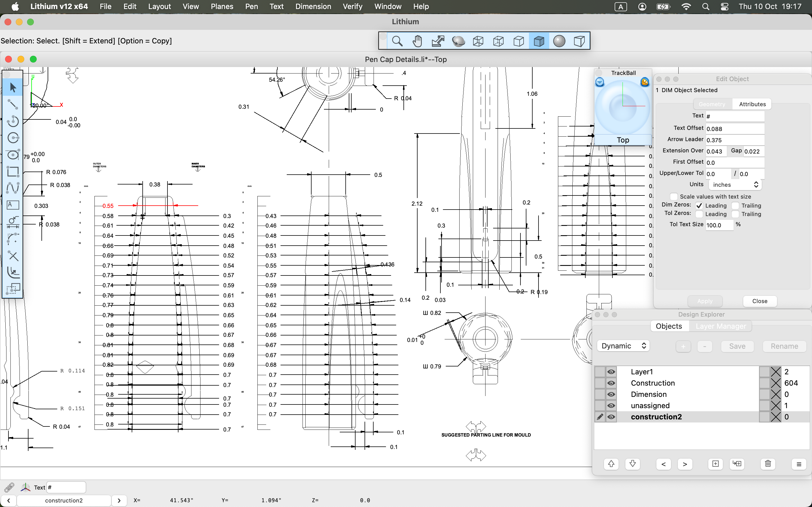Toggle Dim Zeros Leading checkbox
This screenshot has height=507, width=812.
[699, 206]
